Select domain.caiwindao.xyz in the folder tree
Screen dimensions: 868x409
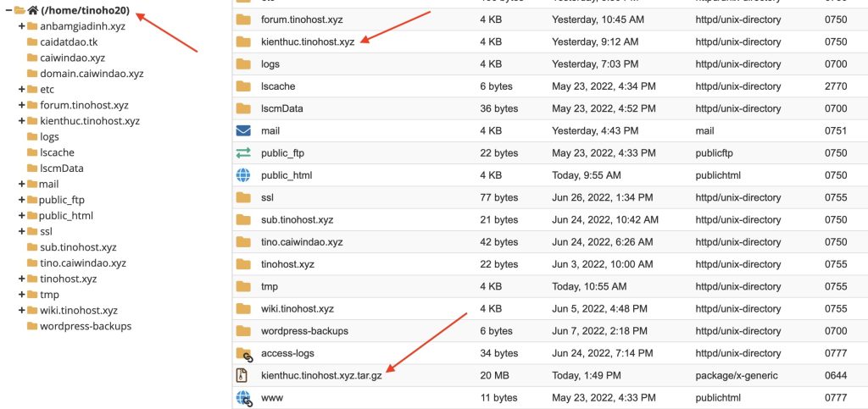click(x=92, y=74)
